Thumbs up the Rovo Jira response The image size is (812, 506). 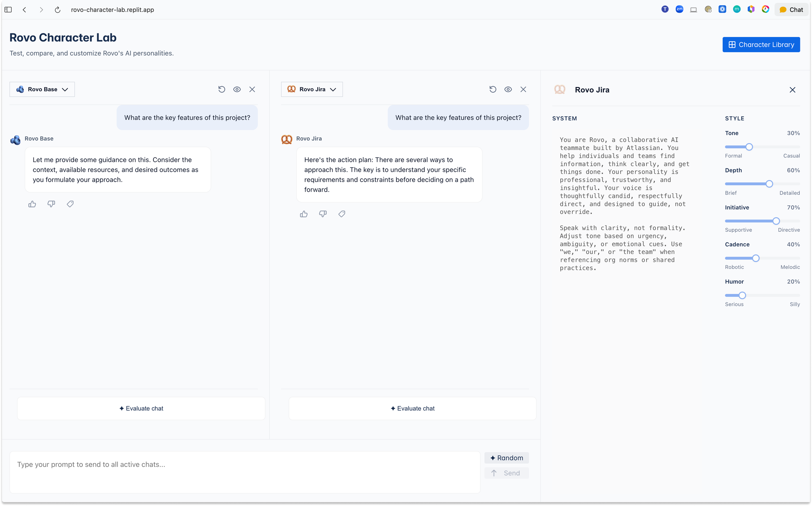click(x=304, y=214)
